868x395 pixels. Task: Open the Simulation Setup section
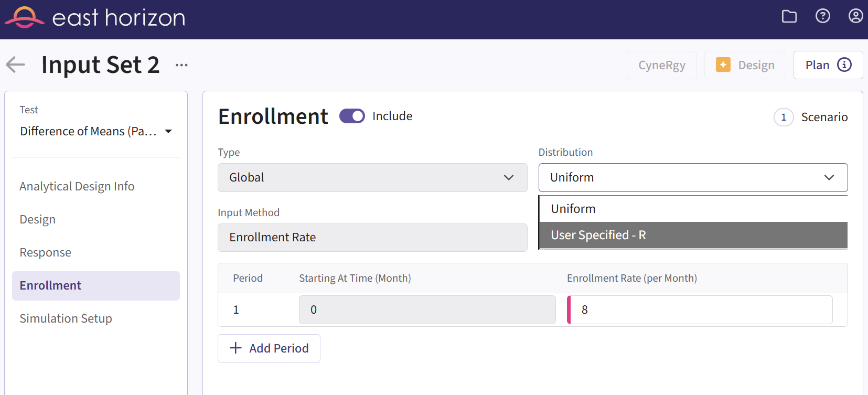pos(66,318)
